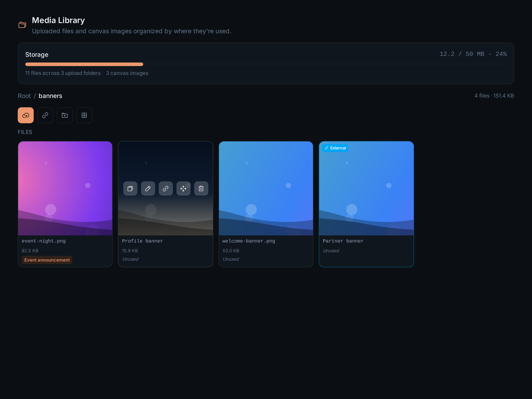The width and height of the screenshot is (532, 399).
Task: Delete Profile banner with trash icon
Action: tap(201, 188)
